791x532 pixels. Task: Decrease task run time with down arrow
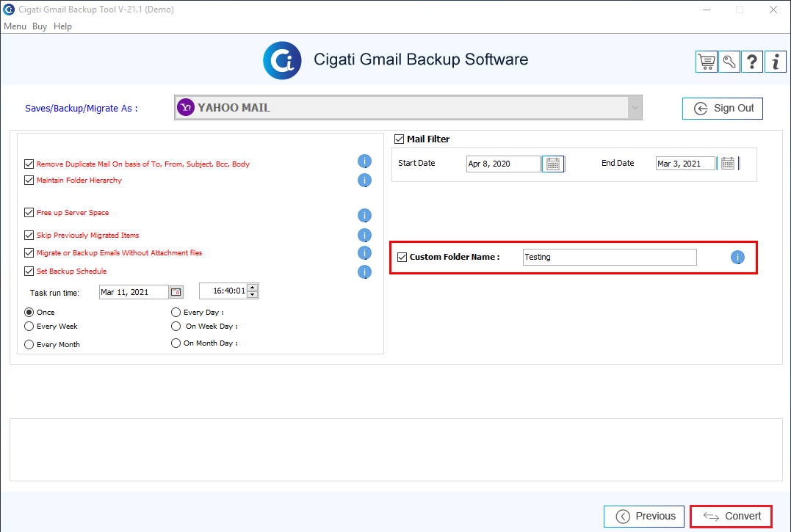(x=253, y=295)
